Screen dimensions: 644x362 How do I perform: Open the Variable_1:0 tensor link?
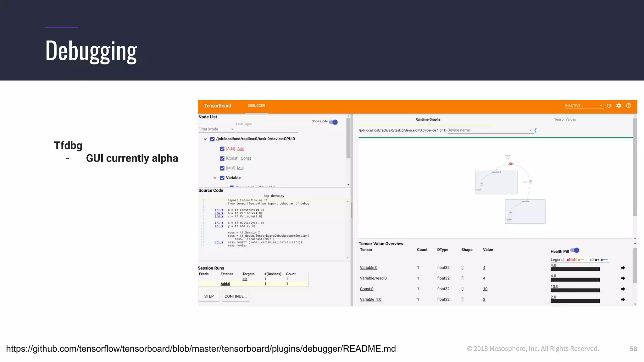click(x=370, y=299)
